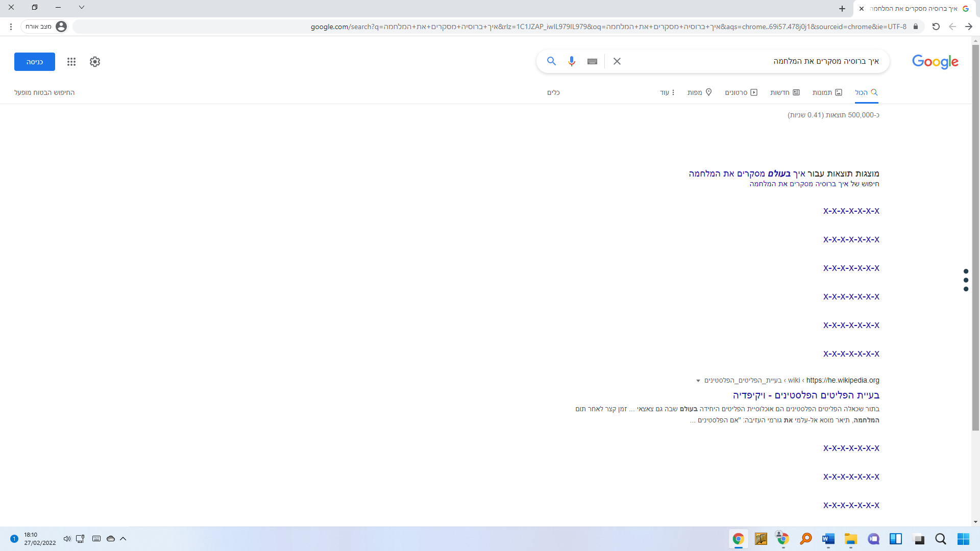Launch Windows Search from the taskbar
The width and height of the screenshot is (980, 551).
tap(941, 539)
